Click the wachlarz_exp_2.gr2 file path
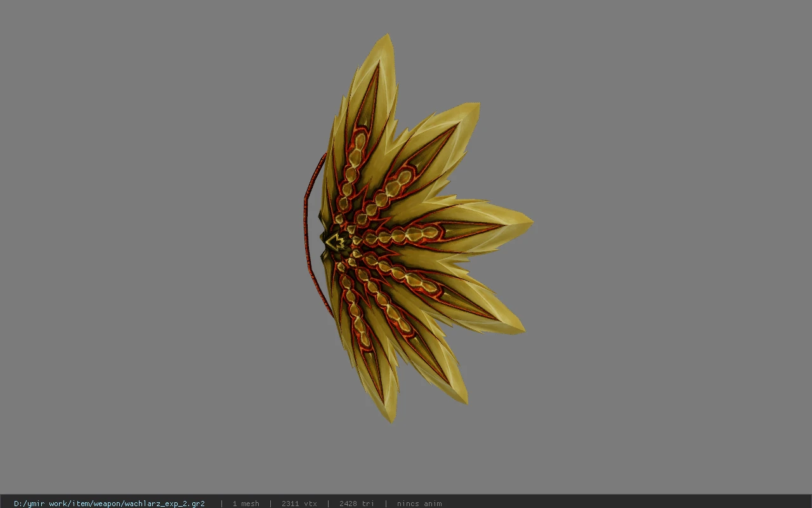The image size is (812, 508). point(109,504)
